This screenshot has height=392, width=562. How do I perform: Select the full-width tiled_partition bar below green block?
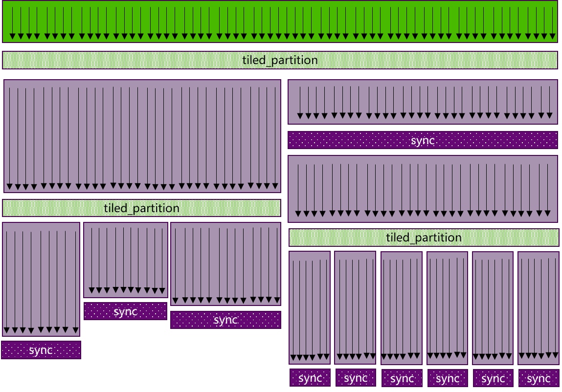pos(280,60)
